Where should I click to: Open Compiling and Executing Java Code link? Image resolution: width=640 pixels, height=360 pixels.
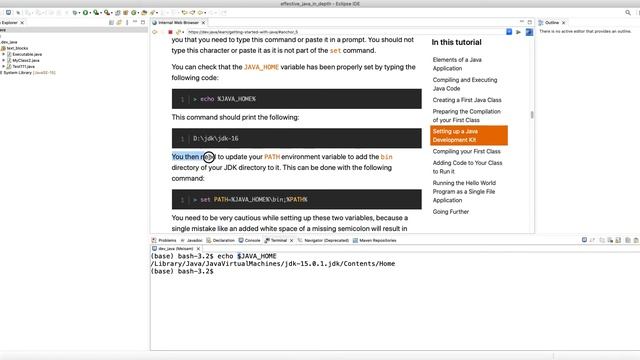[x=465, y=84]
